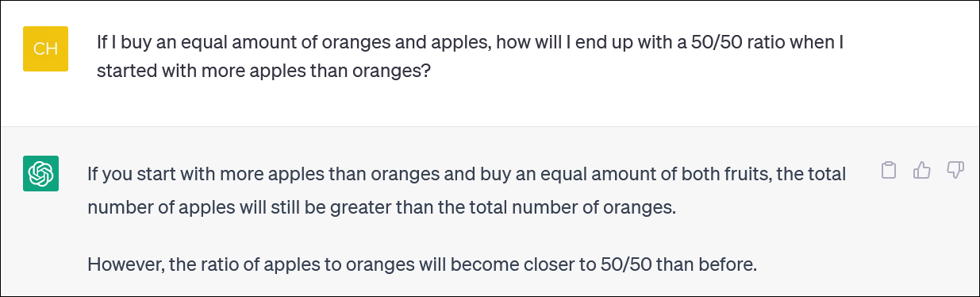Click the green ChatGPT logo avatar
Image resolution: width=980 pixels, height=297 pixels.
pyautogui.click(x=39, y=174)
